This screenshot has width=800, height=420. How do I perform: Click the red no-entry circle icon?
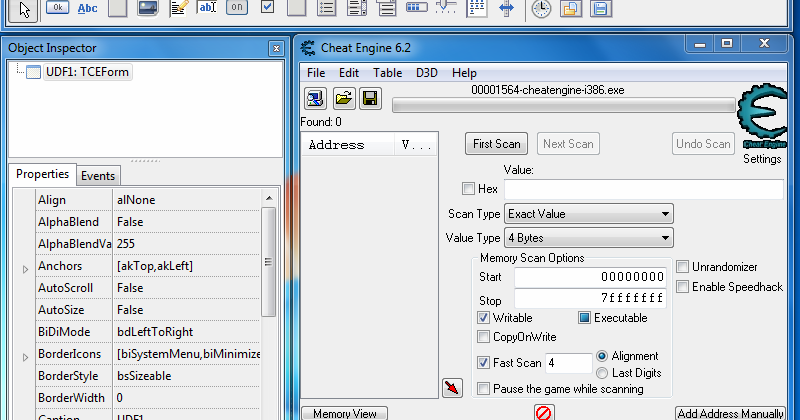point(544,412)
